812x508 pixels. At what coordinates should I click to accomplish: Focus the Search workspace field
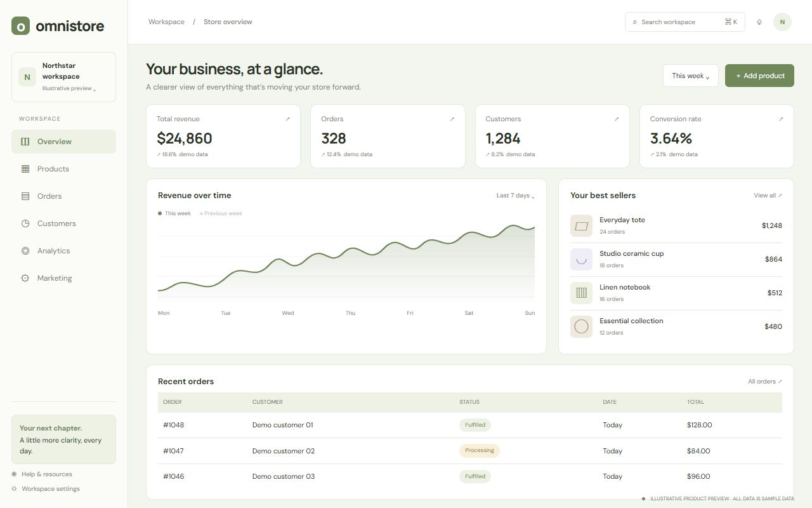pos(685,22)
